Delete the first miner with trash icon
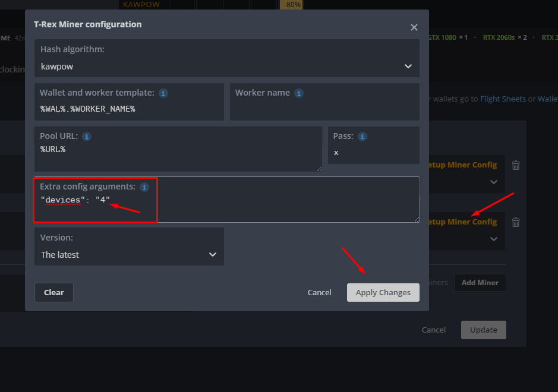The image size is (558, 392). [x=516, y=165]
